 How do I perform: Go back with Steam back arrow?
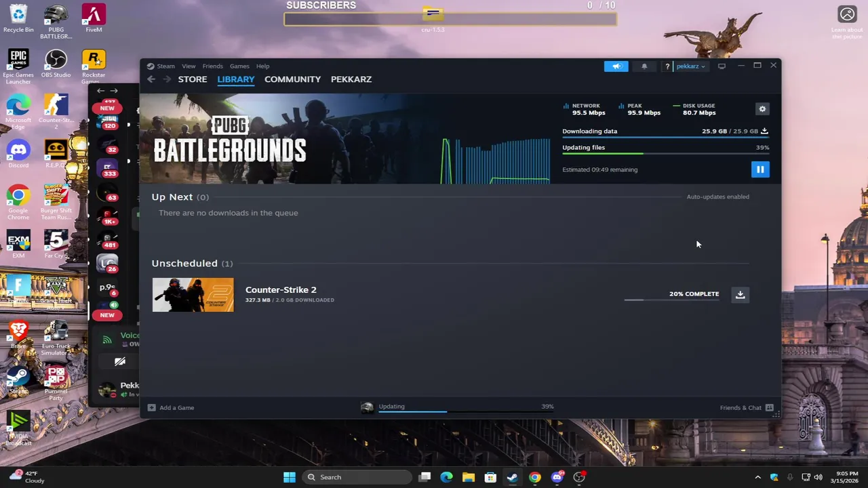coord(151,79)
